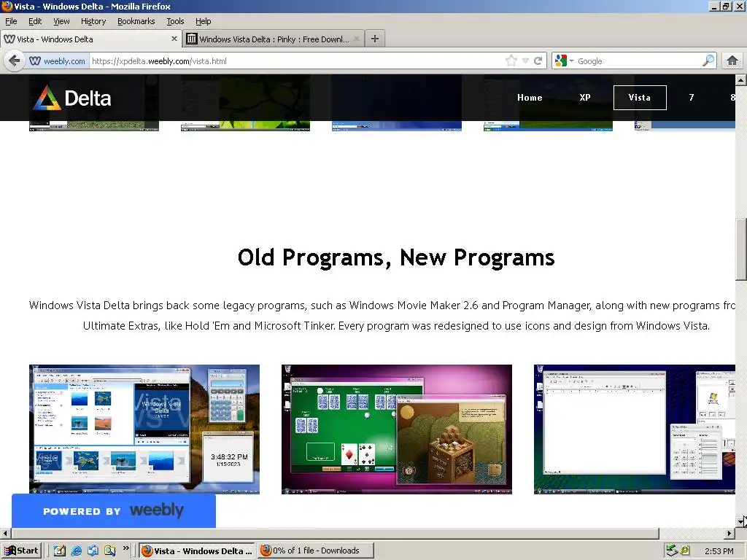The width and height of the screenshot is (747, 560).
Task: Open the File menu
Action: (11, 21)
